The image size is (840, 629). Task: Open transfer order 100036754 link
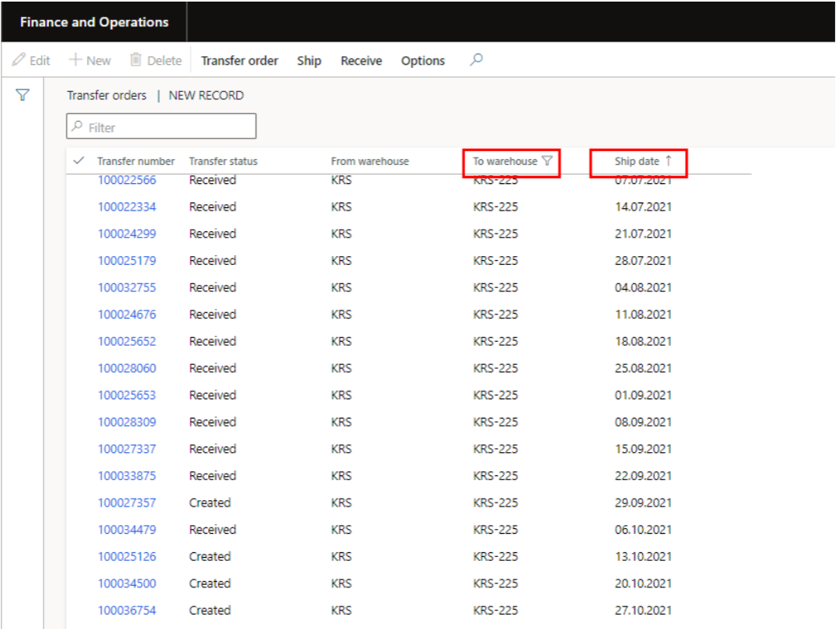[x=127, y=611]
